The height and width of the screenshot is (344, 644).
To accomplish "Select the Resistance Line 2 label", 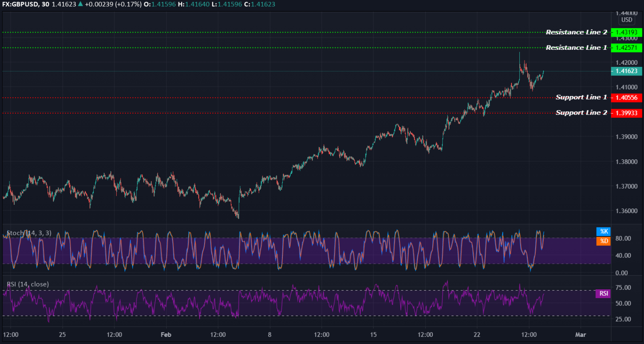I will click(576, 32).
